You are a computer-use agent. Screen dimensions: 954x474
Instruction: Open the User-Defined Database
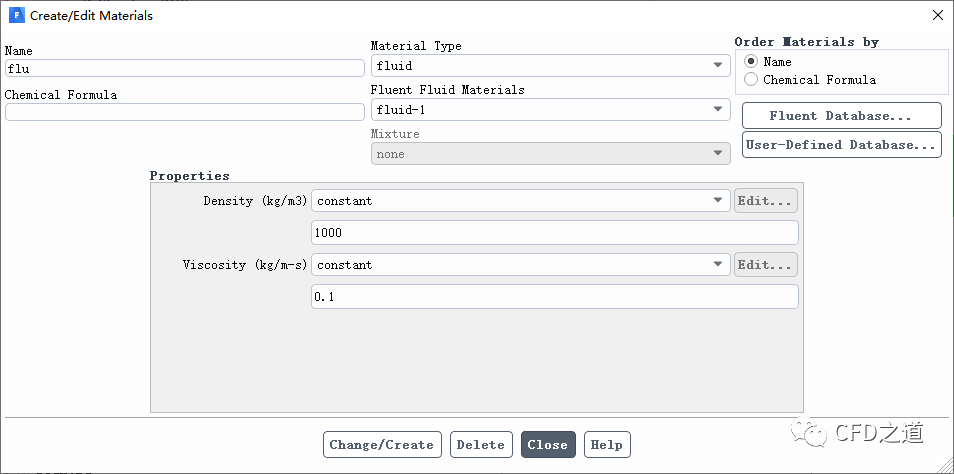click(x=841, y=145)
